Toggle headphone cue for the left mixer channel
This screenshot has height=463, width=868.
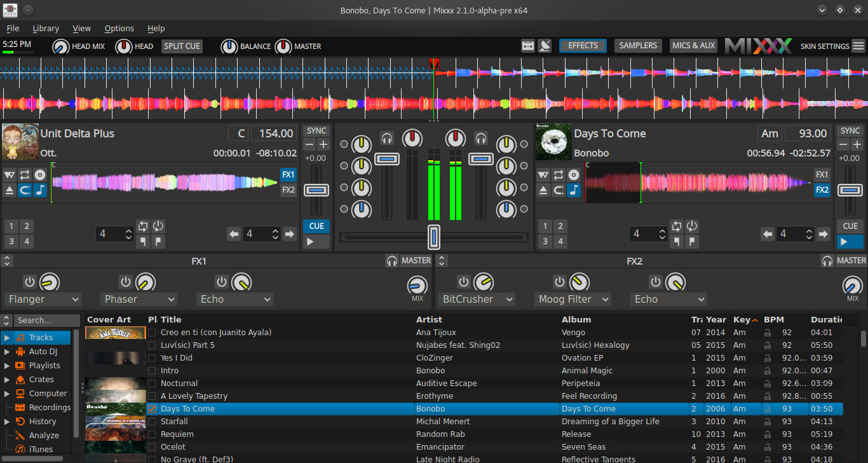[x=387, y=137]
